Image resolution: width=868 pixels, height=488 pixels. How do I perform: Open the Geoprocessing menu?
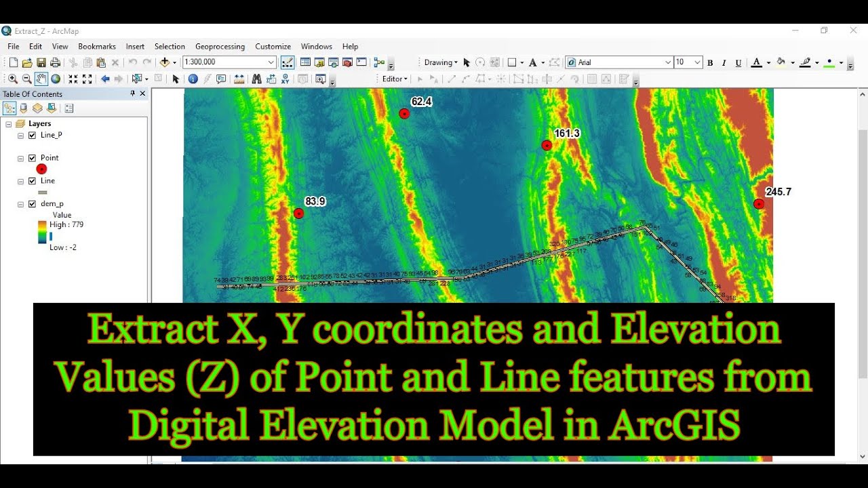pyautogui.click(x=220, y=47)
